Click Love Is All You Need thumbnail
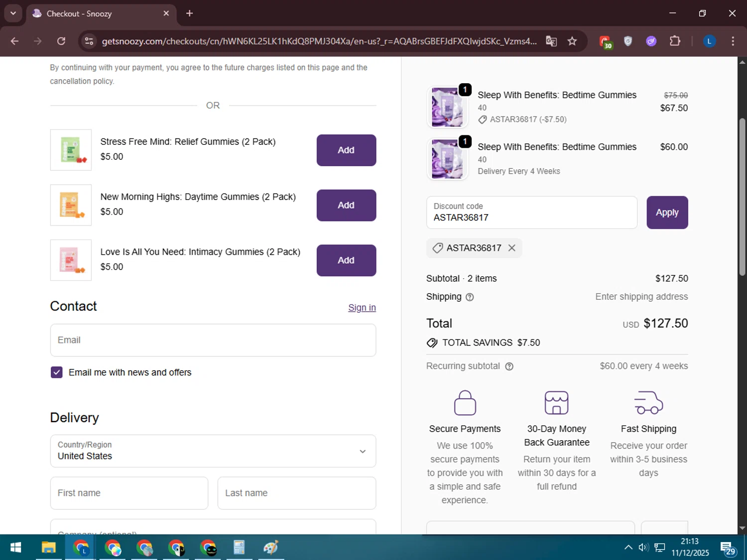This screenshot has width=747, height=560. [x=71, y=260]
